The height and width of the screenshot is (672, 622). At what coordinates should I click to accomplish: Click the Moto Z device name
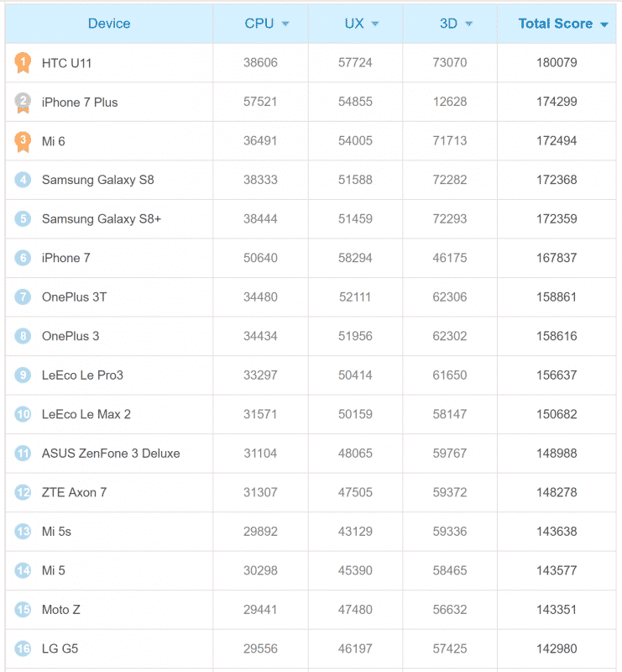(x=61, y=610)
